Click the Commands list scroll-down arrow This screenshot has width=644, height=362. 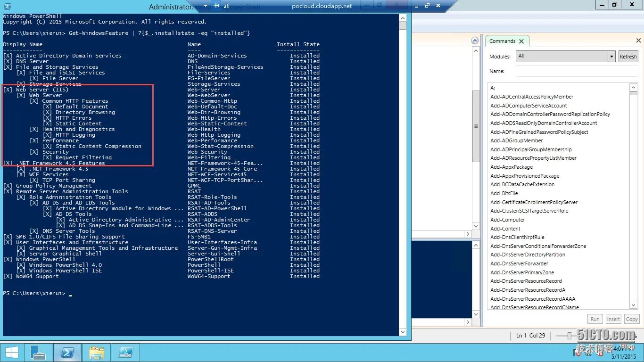(x=633, y=306)
